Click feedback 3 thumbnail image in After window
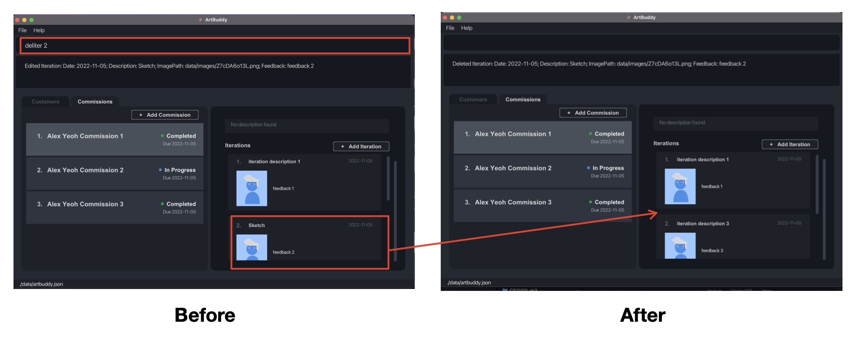The height and width of the screenshot is (341, 868). click(x=680, y=246)
